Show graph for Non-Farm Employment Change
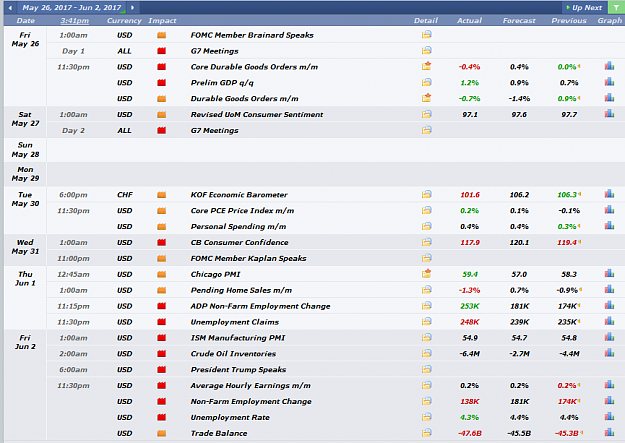Image resolution: width=625 pixels, height=443 pixels. tap(609, 401)
